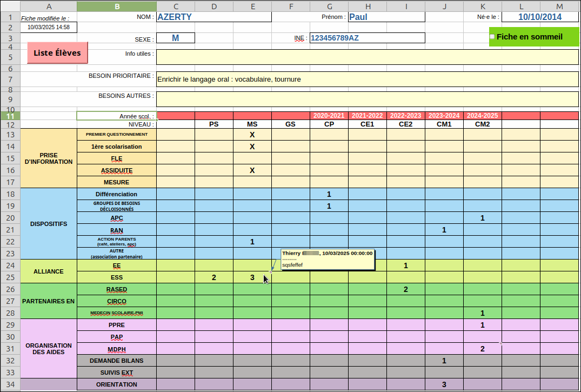Select the PS level cell

click(x=214, y=124)
